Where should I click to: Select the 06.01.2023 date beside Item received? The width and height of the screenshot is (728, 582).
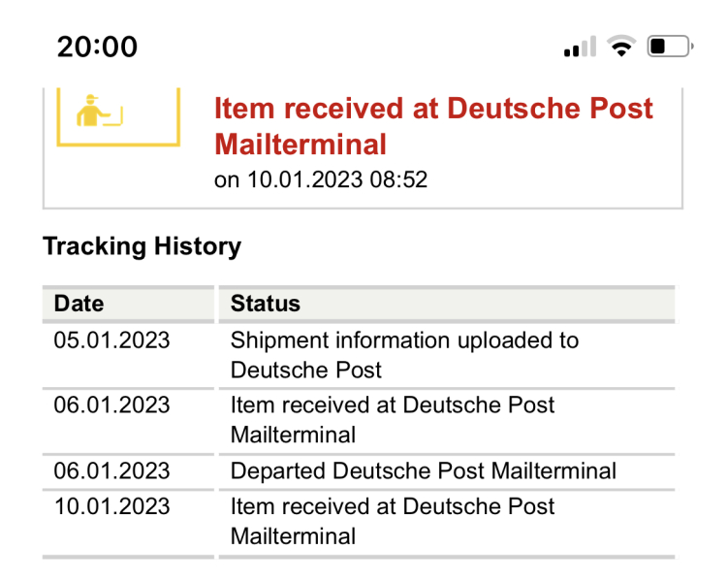pos(111,404)
